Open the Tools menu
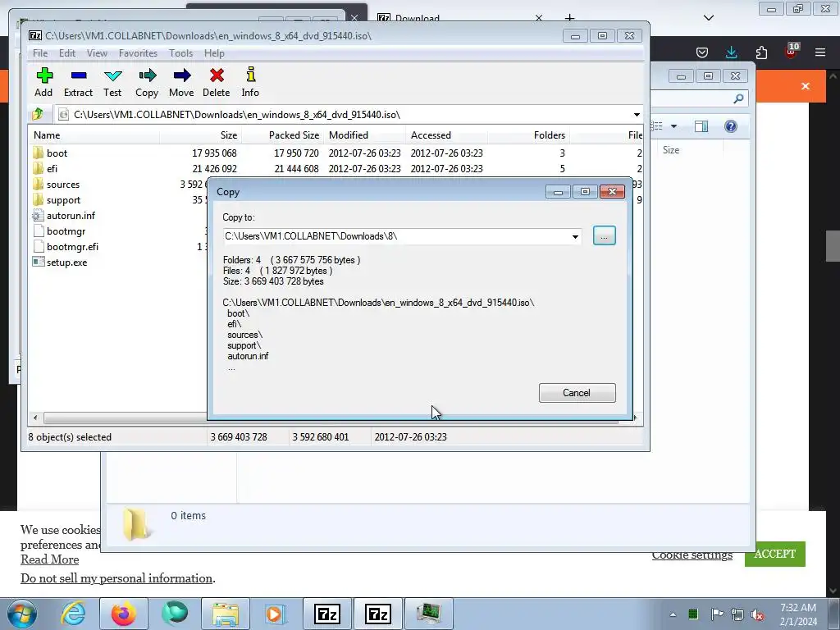The image size is (840, 630). [x=181, y=53]
